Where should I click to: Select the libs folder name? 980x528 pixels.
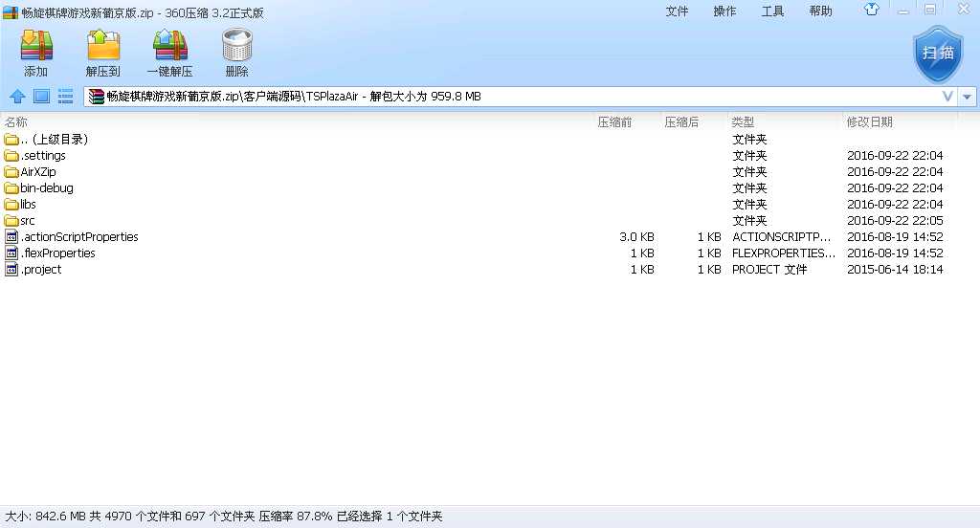(x=28, y=205)
